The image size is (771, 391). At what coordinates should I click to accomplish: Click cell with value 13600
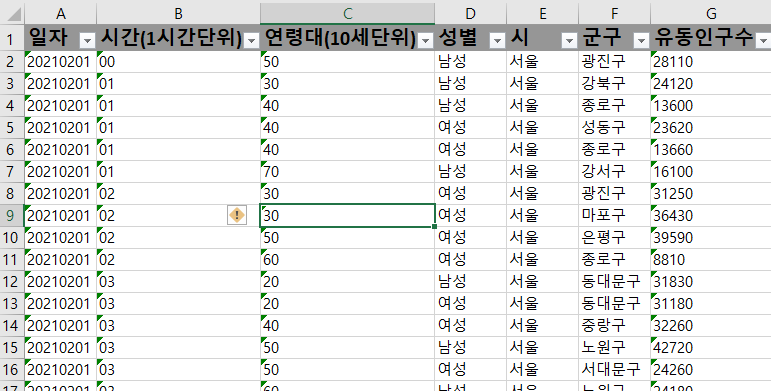(711, 106)
